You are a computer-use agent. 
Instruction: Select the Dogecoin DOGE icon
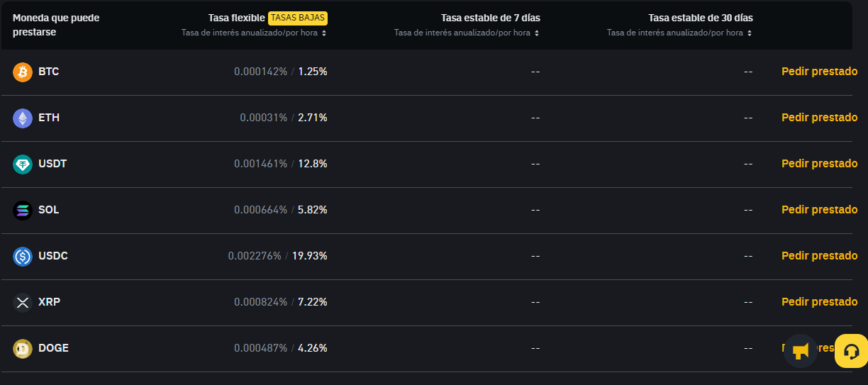point(23,348)
